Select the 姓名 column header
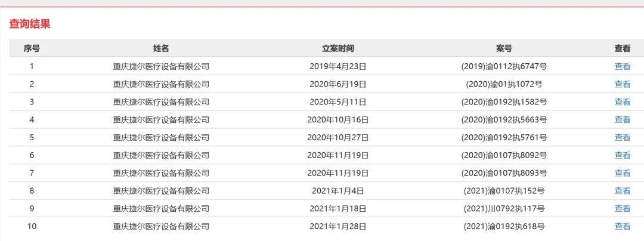644x241 pixels. pos(161,48)
